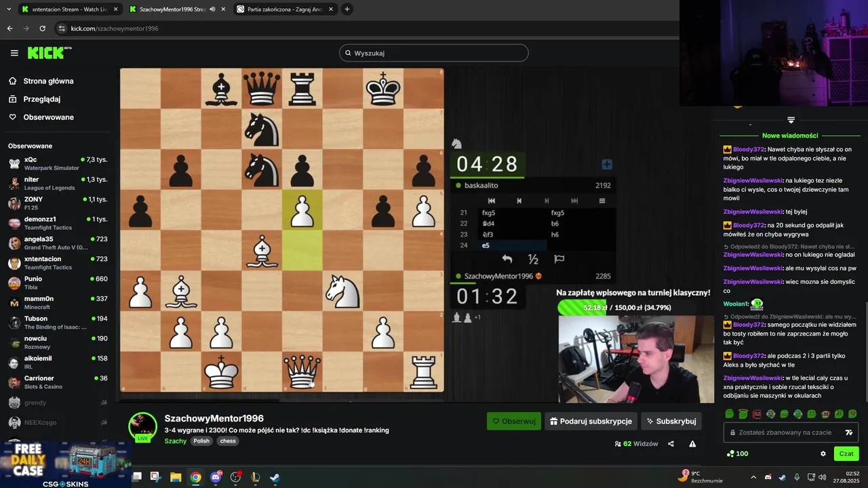Open the Kick hamburger menu
The image size is (868, 488).
[14, 53]
